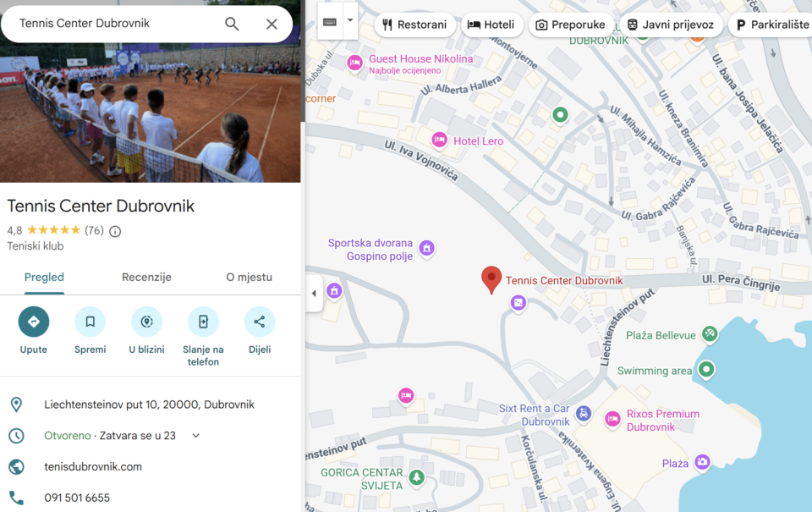The width and height of the screenshot is (812, 512).
Task: Open rating info icon next to reviews
Action: point(115,231)
